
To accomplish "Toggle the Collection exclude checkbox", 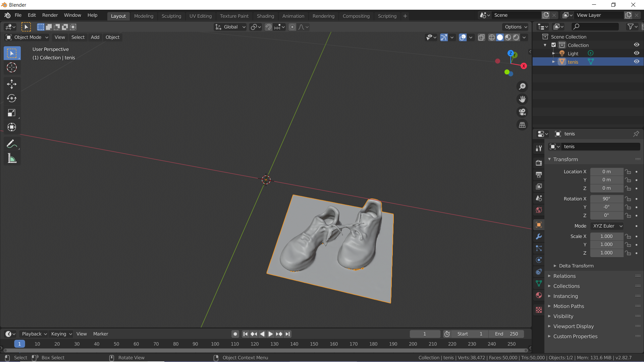I will (554, 45).
